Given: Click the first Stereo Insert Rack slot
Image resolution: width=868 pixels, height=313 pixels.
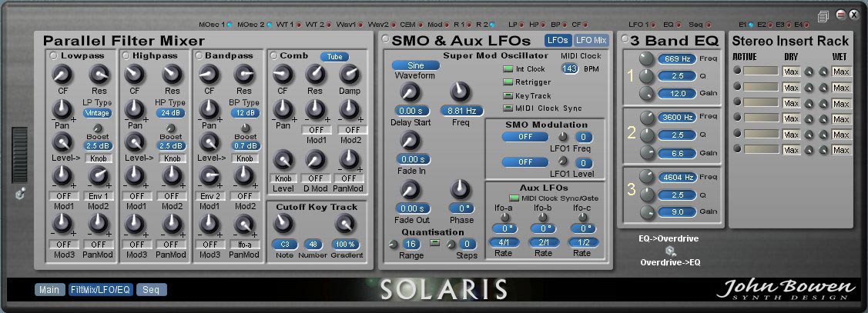Looking at the screenshot, I should click(x=759, y=72).
